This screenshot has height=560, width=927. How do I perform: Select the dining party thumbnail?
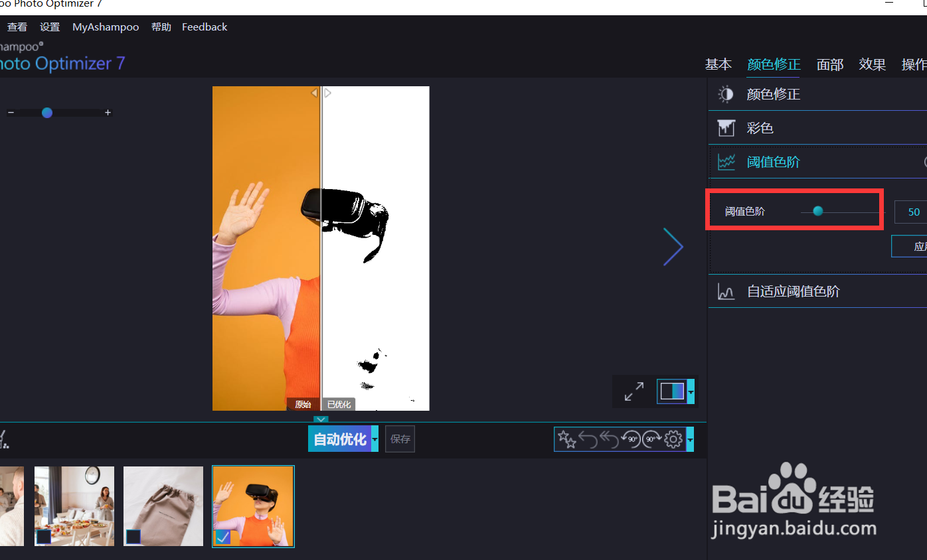[74, 506]
